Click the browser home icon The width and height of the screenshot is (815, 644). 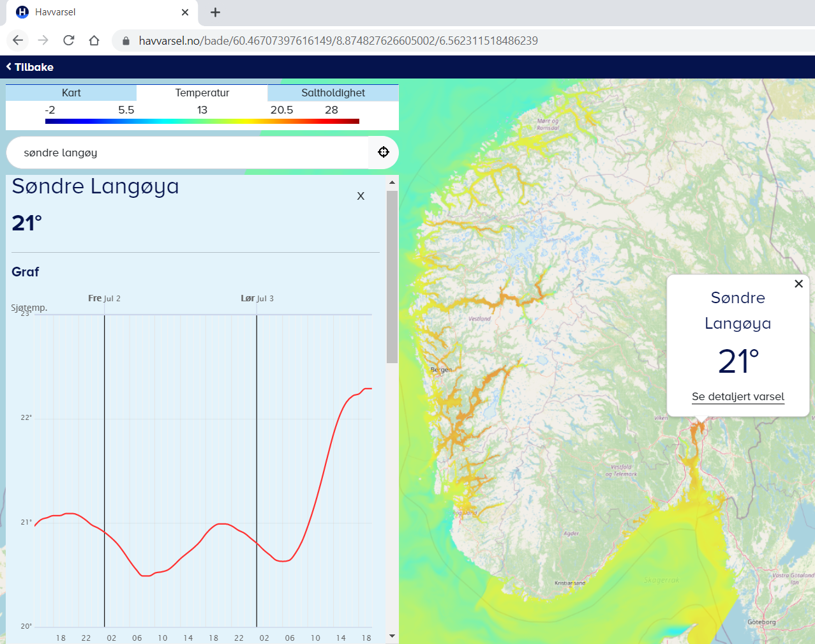[94, 40]
